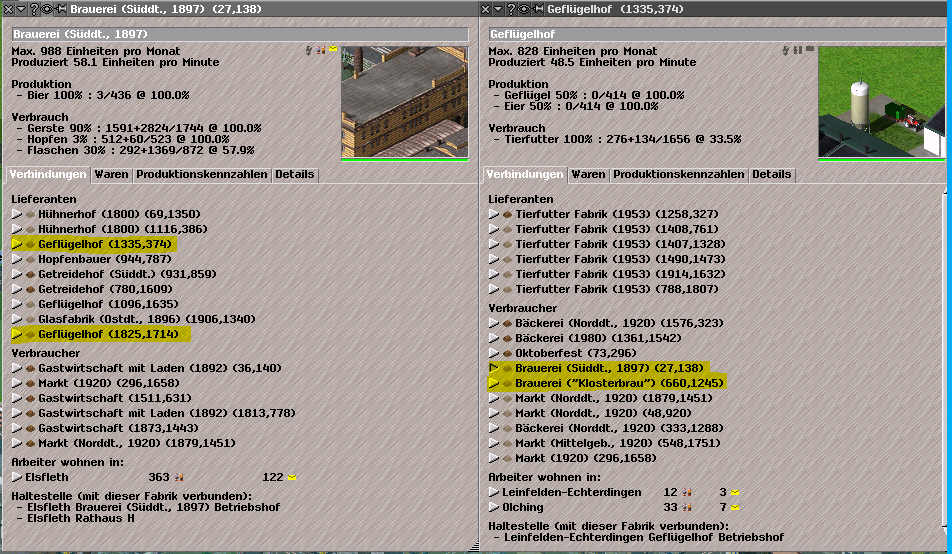This screenshot has height=554, width=952.
Task: Open Produktionskennzahlen tab in Geflügelhof window
Action: tap(678, 174)
